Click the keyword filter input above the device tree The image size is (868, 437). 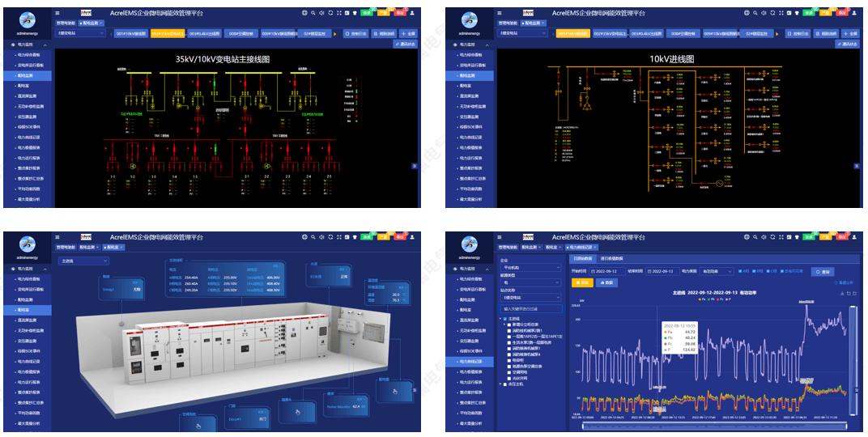tap(531, 308)
